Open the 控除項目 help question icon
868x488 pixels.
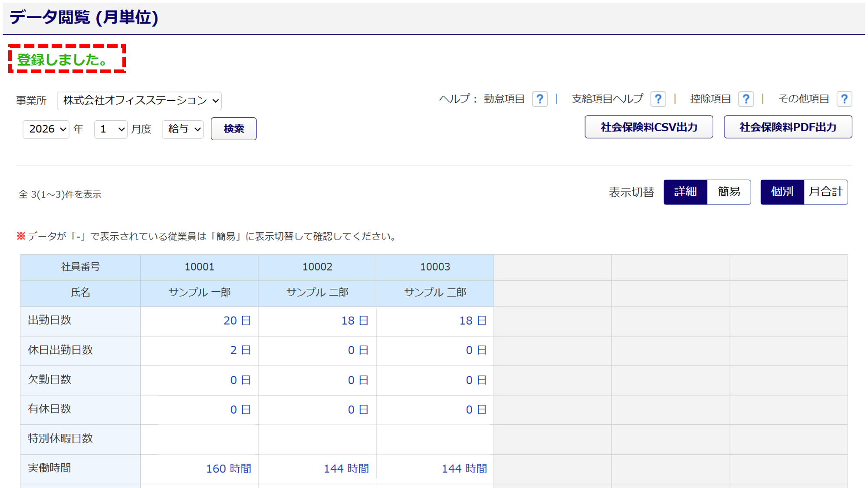click(x=746, y=99)
